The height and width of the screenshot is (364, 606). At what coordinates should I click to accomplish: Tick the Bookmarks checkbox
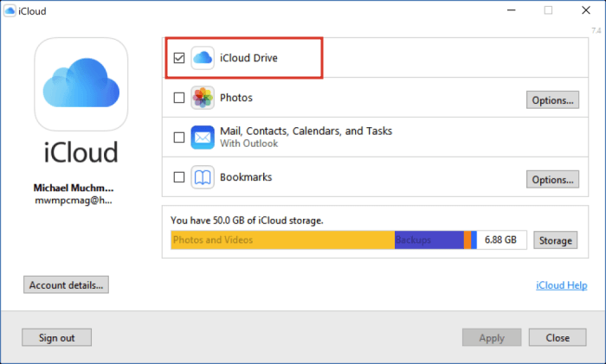[x=179, y=177]
